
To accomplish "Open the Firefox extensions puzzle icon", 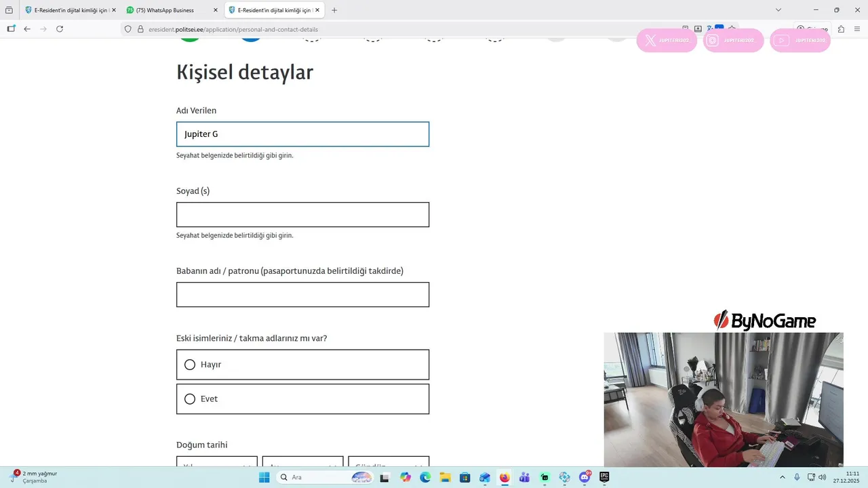I will pos(841,29).
